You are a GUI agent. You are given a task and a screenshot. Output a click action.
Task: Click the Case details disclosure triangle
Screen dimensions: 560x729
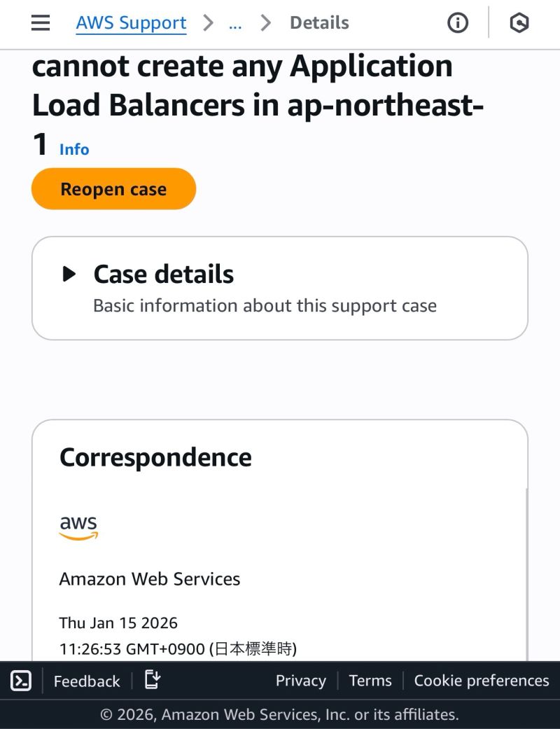pos(68,274)
